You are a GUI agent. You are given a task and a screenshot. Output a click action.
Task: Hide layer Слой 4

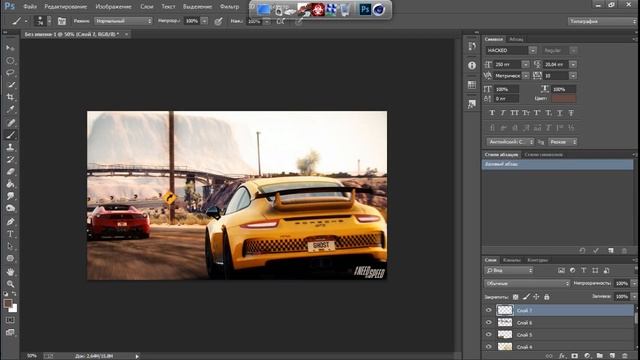(489, 347)
